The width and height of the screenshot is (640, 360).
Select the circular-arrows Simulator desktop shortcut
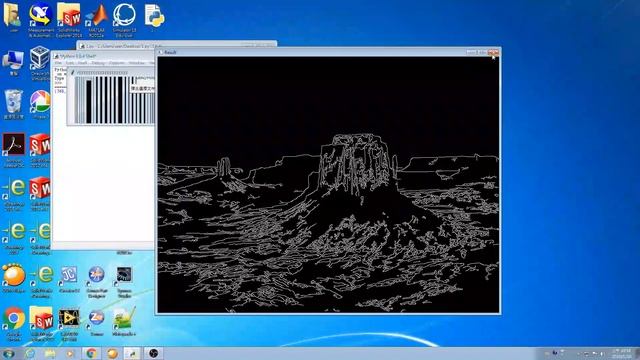point(124,20)
